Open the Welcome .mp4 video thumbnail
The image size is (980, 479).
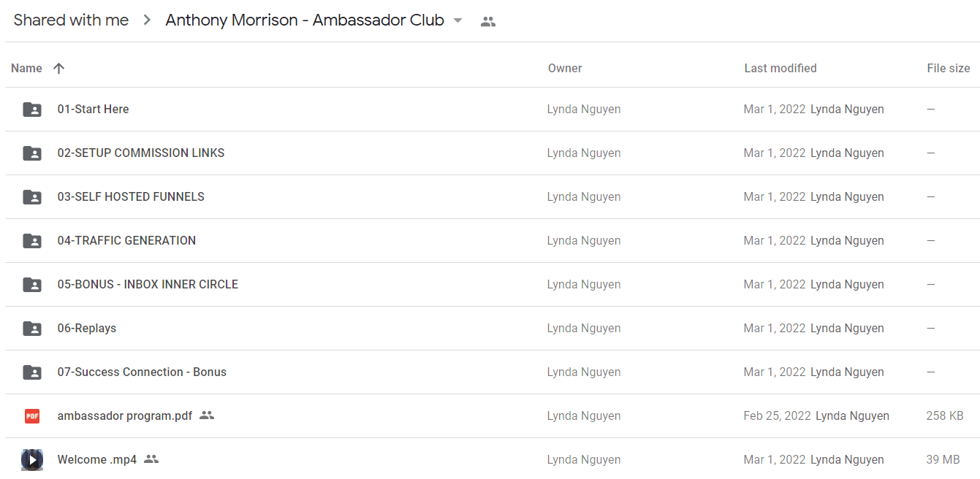32,460
